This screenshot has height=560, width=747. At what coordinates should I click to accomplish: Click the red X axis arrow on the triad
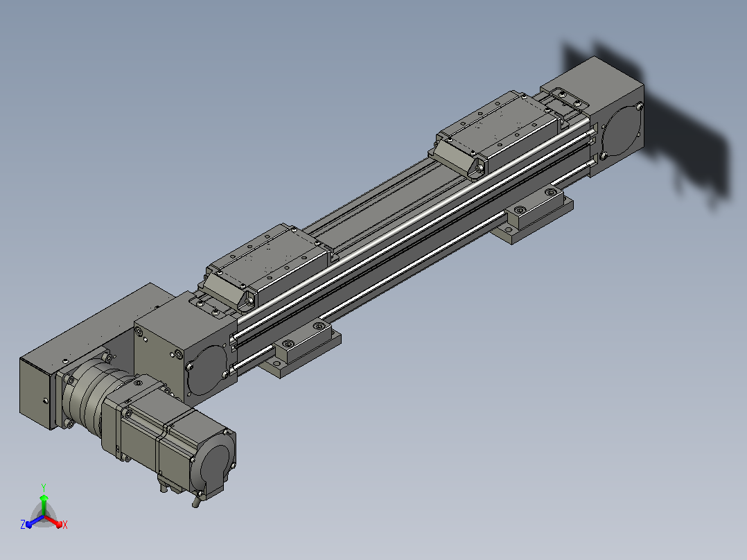(54, 521)
